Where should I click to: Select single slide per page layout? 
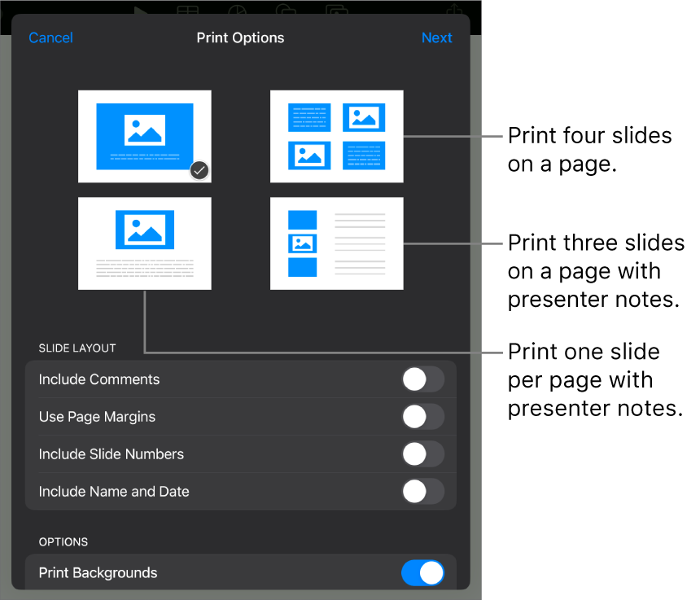point(145,136)
